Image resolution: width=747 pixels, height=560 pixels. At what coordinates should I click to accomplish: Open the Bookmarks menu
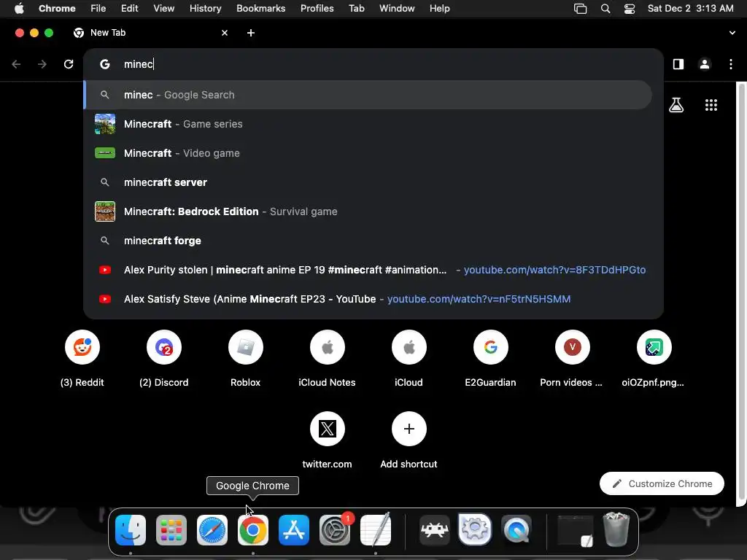[x=260, y=9]
